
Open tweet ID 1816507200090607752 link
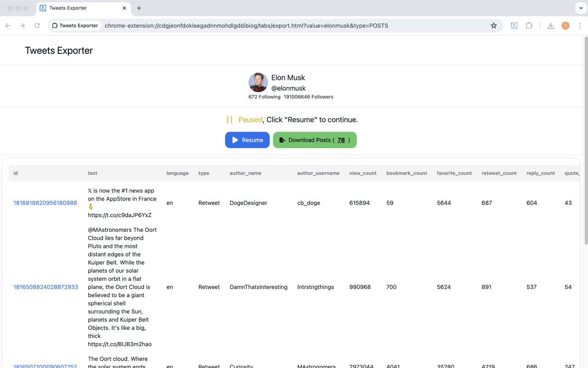tap(45, 366)
